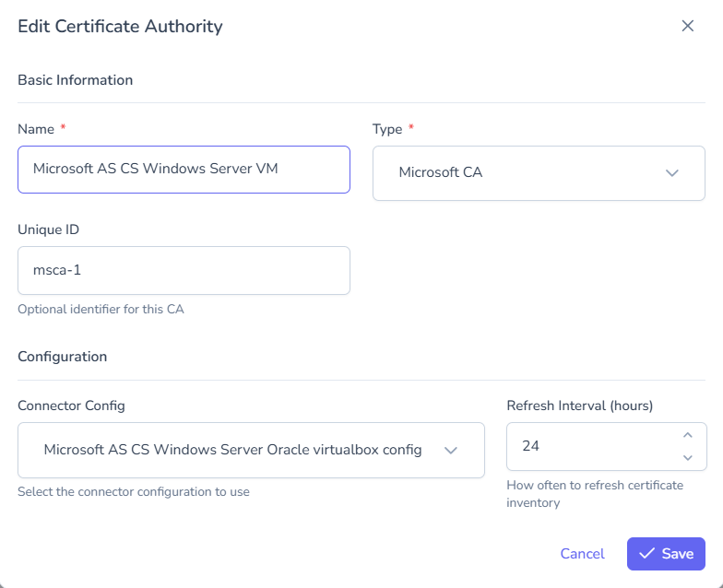Image resolution: width=723 pixels, height=588 pixels.
Task: Increase Refresh Interval with up arrow
Action: [x=688, y=435]
